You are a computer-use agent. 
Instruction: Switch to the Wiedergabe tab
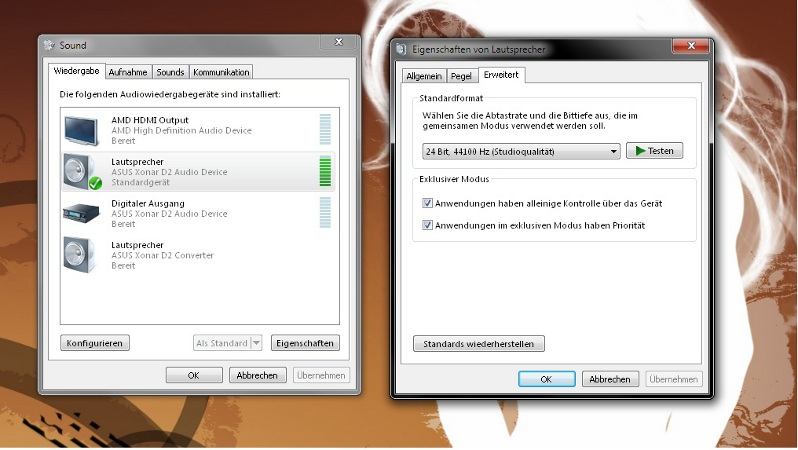[76, 71]
